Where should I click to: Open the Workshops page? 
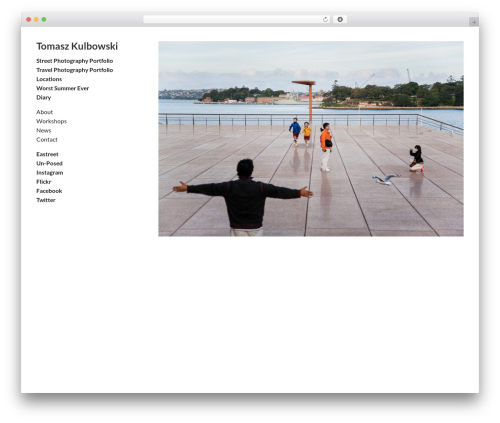point(52,121)
